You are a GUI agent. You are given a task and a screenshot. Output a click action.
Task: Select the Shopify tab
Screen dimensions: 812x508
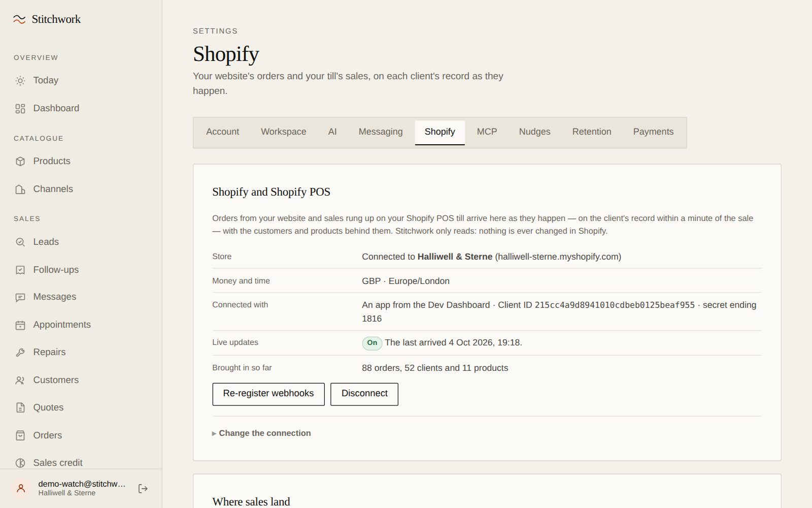tap(440, 132)
